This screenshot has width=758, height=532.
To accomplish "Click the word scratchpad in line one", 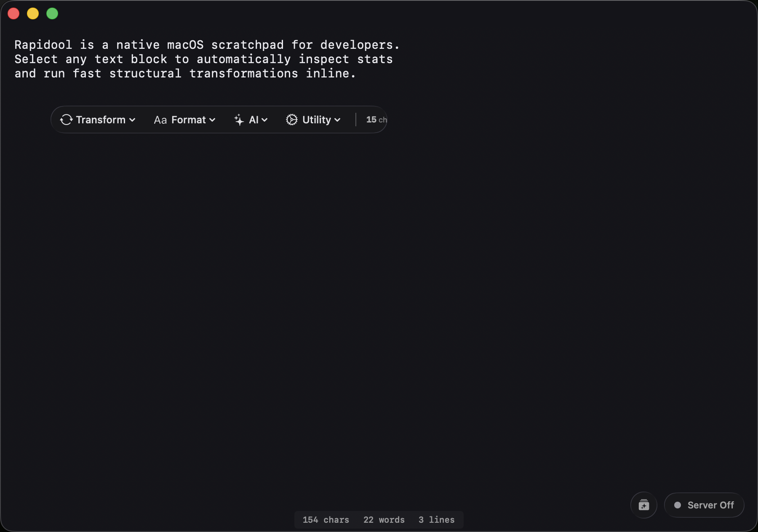I will coord(248,45).
